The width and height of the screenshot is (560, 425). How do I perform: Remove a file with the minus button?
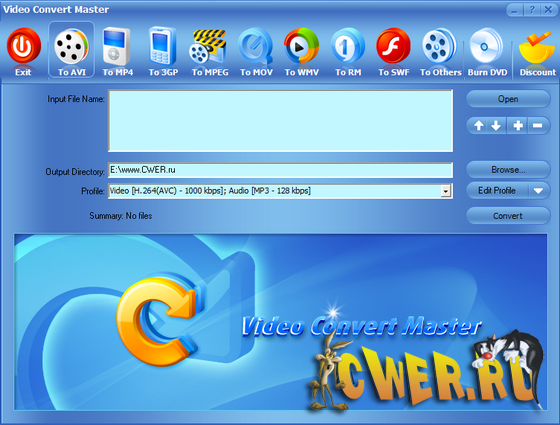[538, 126]
